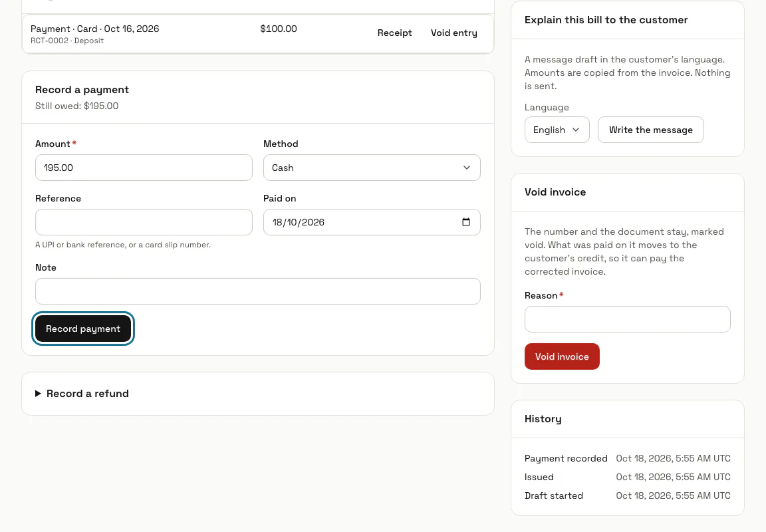Click the 'History' section heading
The image size is (766, 532).
tap(543, 419)
